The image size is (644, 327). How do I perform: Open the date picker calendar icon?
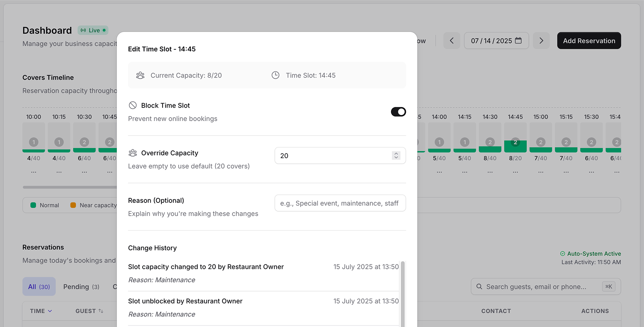coord(518,40)
